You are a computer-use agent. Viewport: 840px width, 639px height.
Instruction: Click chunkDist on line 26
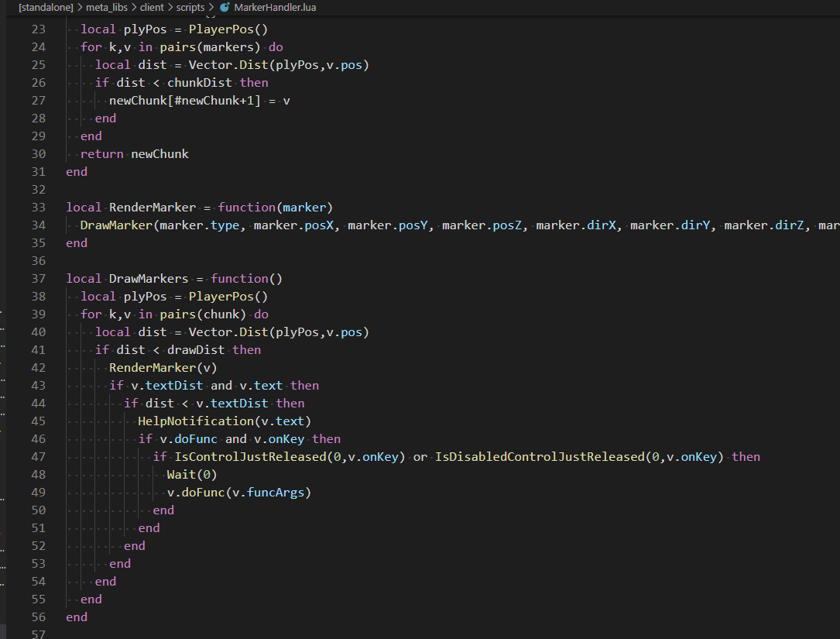(x=199, y=83)
